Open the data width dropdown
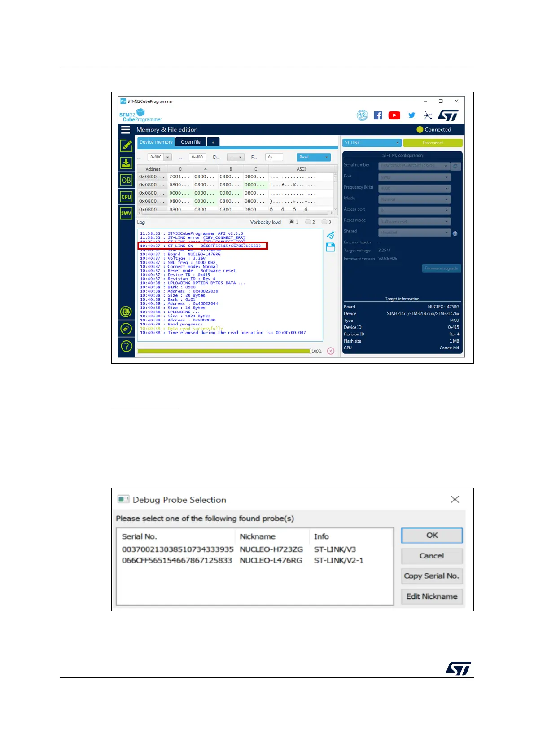The image size is (534, 756). pyautogui.click(x=236, y=157)
